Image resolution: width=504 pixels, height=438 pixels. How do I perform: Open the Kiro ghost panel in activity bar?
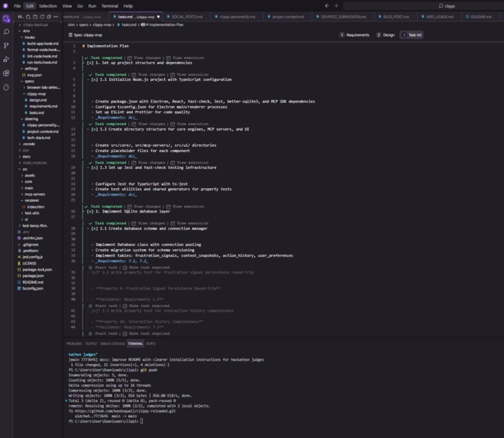(6, 18)
